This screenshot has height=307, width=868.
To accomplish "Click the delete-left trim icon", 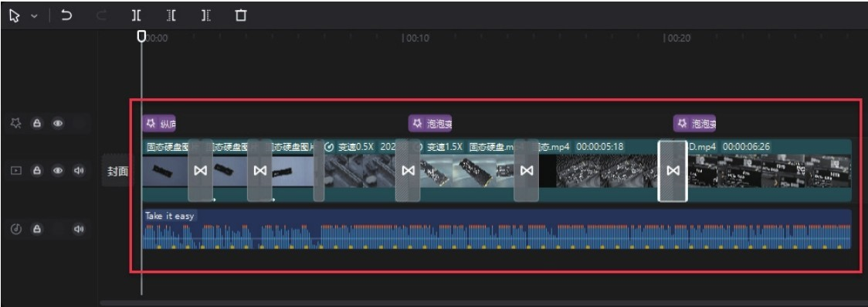I will (171, 15).
